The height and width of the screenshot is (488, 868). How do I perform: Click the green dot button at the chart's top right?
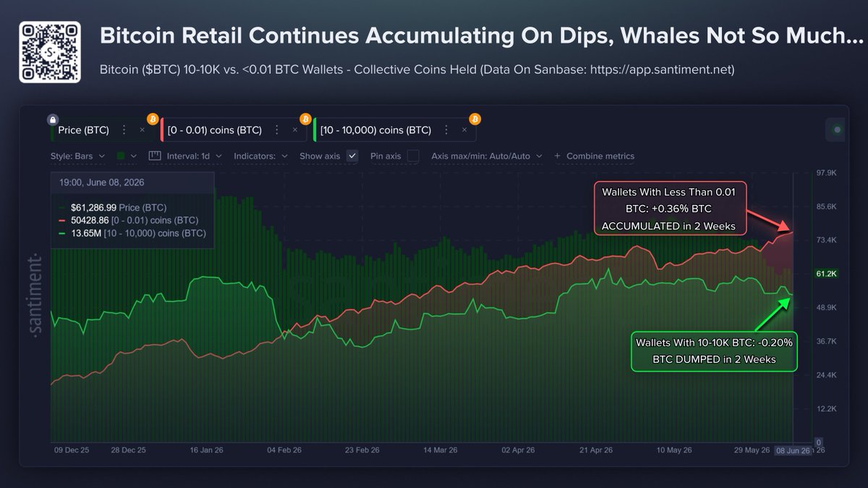pos(837,130)
